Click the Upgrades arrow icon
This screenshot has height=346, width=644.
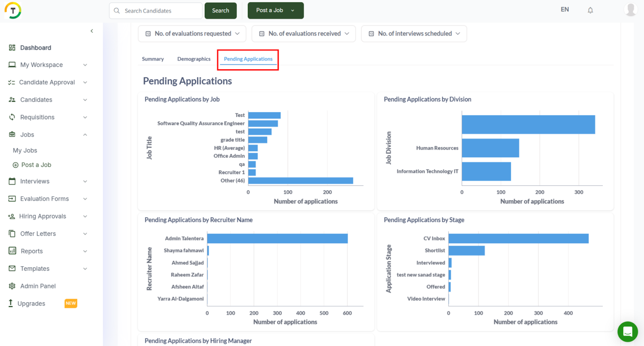click(x=10, y=303)
